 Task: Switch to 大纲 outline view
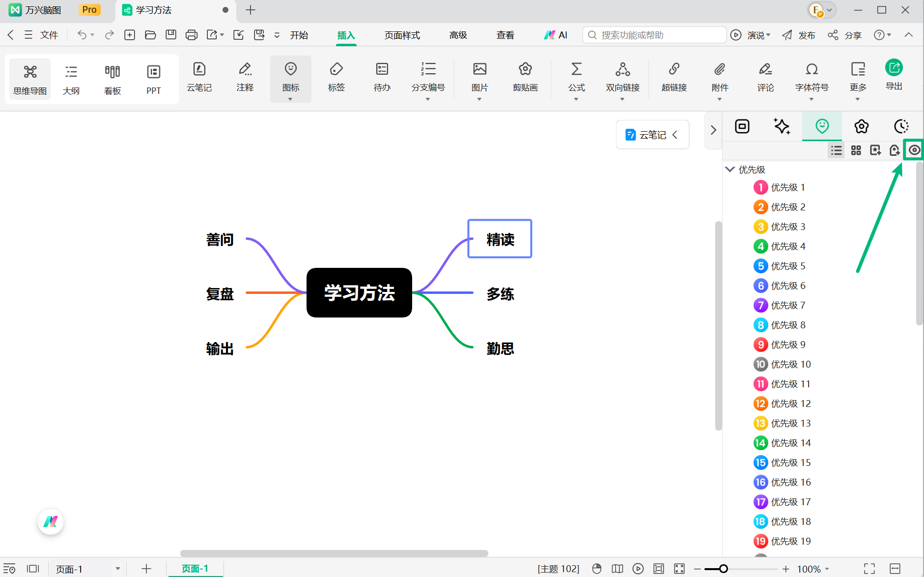click(x=71, y=79)
